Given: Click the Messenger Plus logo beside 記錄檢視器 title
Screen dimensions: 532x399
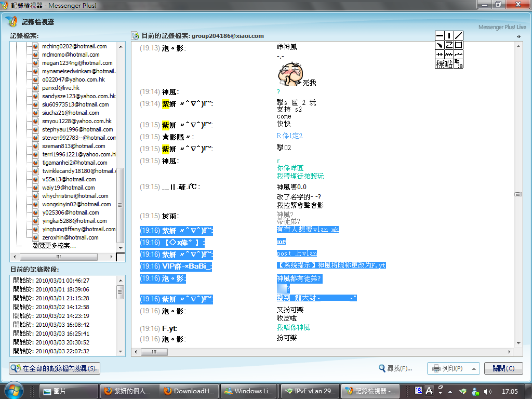Looking at the screenshot, I should point(12,22).
